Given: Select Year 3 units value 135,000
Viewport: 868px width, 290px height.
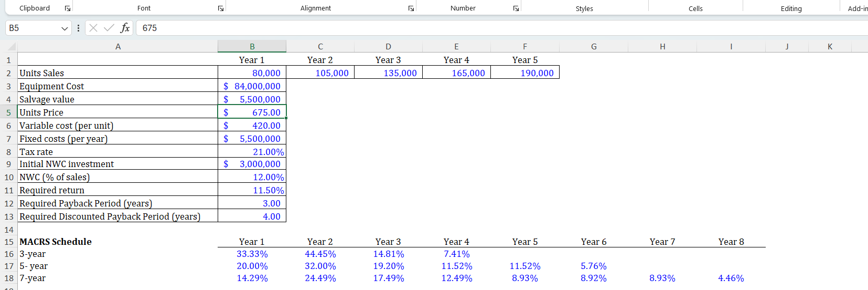Looking at the screenshot, I should [389, 73].
